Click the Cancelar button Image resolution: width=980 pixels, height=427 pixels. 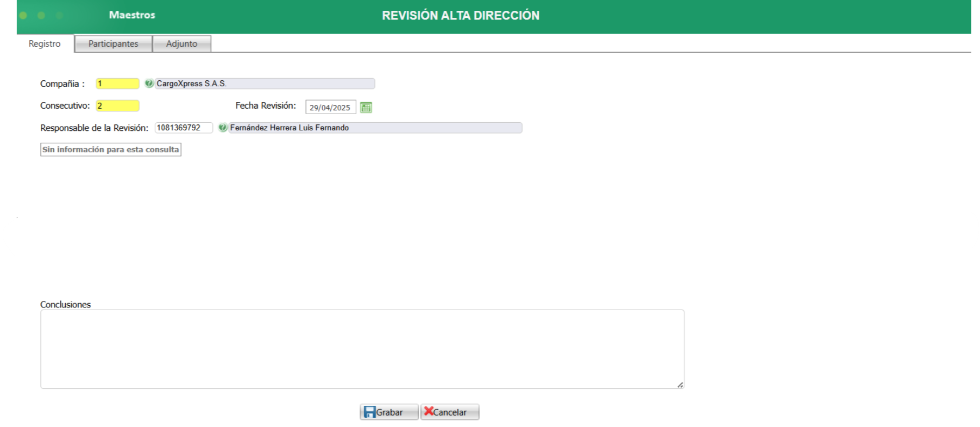click(x=450, y=412)
